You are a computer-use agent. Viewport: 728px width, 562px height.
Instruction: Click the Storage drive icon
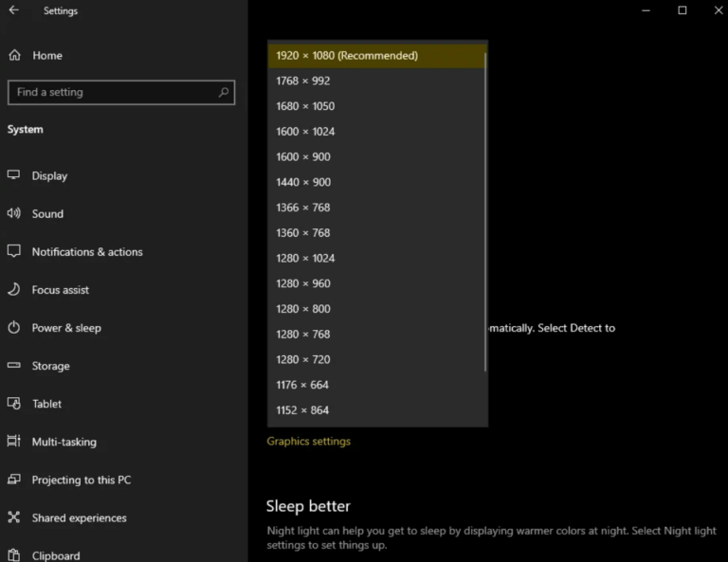[14, 365]
